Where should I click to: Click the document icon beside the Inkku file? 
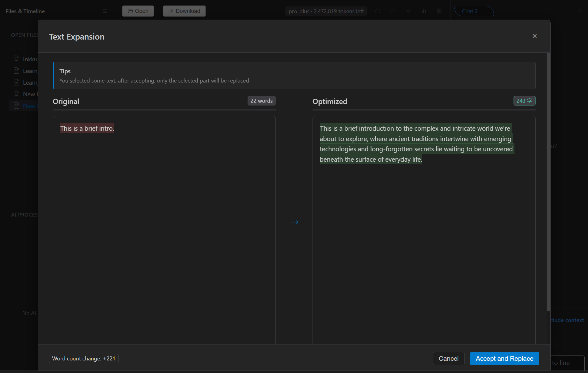pos(17,59)
